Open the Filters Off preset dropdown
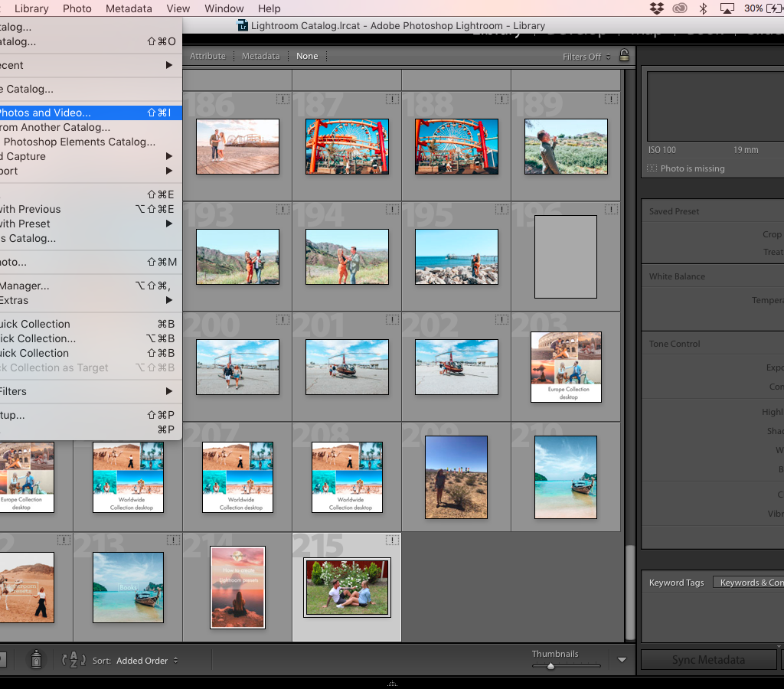The width and height of the screenshot is (784, 689). tap(584, 55)
